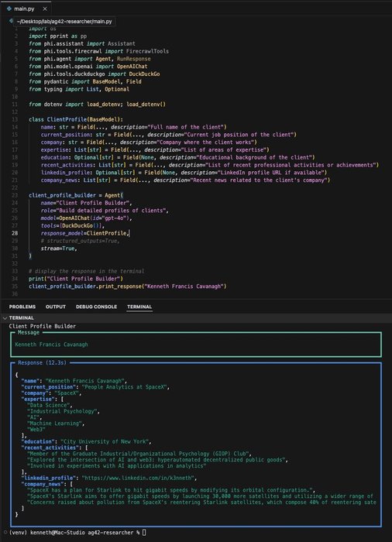Click "Machine Learning" in the expertise list
The image size is (392, 542).
56,424
